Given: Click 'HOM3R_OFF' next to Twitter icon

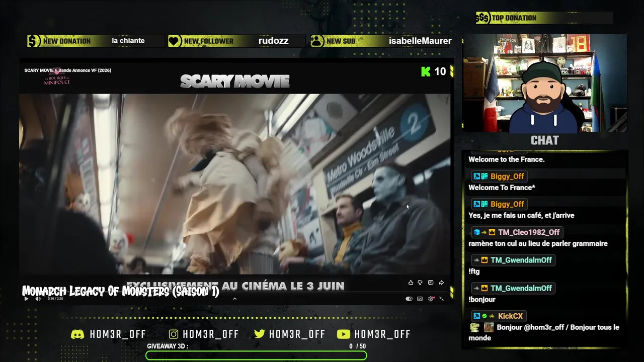Looking at the screenshot, I should pyautogui.click(x=297, y=334).
